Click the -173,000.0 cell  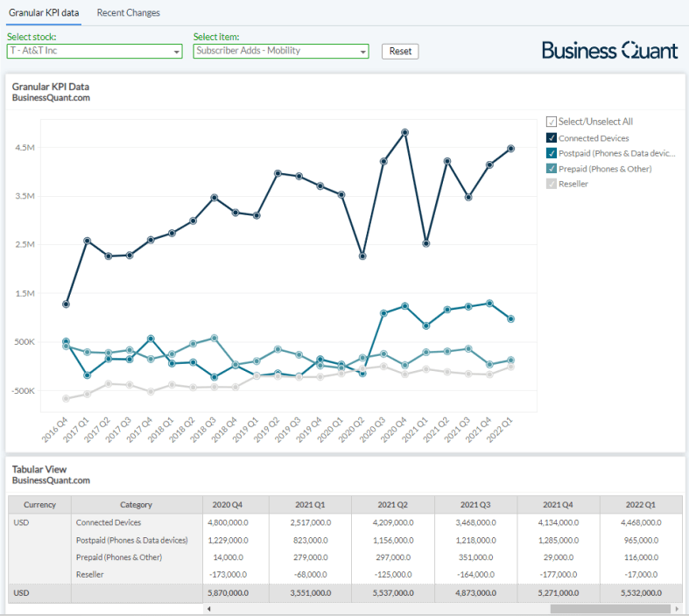[x=228, y=574]
